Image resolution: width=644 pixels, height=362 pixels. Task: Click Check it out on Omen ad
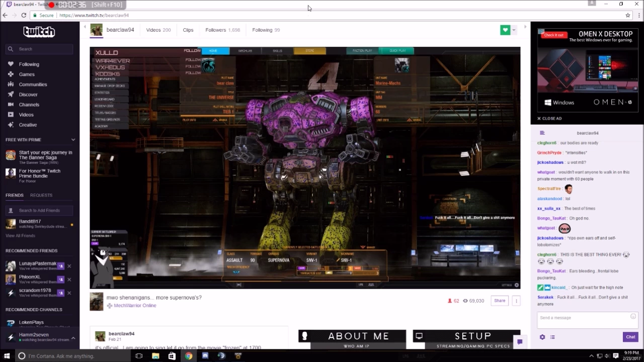(553, 35)
